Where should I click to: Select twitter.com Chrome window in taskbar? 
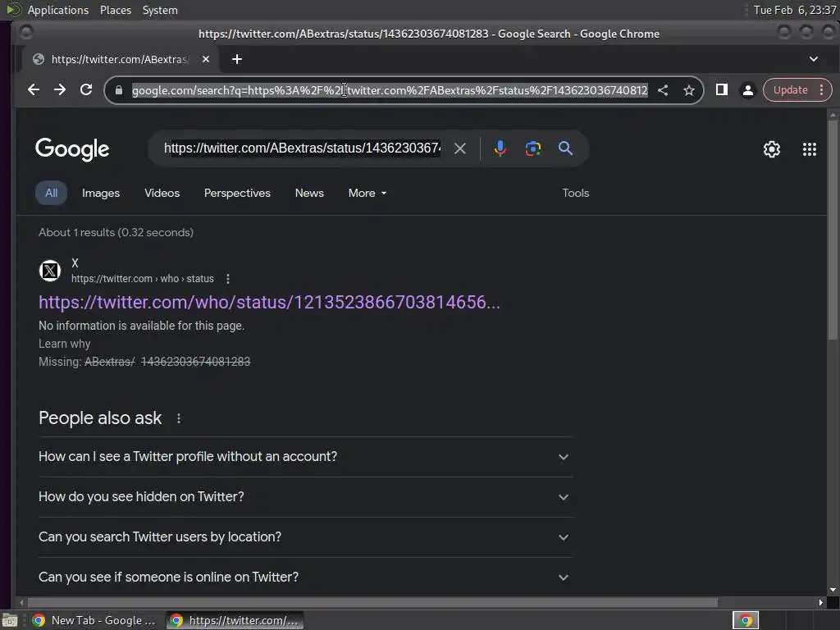click(235, 620)
